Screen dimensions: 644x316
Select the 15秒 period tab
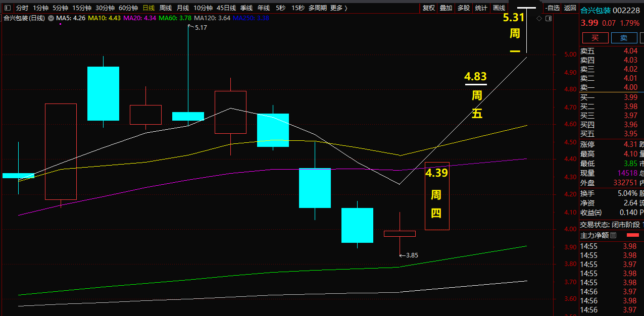[298, 8]
